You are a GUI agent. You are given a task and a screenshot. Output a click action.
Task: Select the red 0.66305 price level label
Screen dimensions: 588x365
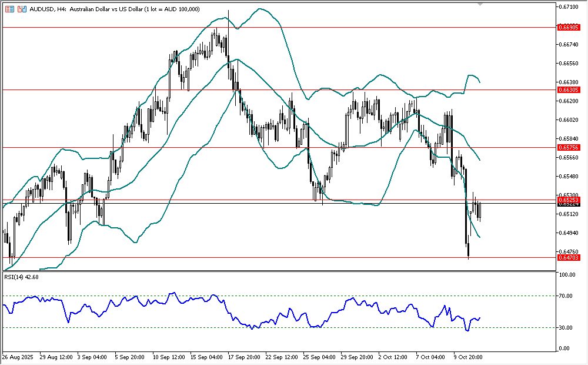coord(569,90)
